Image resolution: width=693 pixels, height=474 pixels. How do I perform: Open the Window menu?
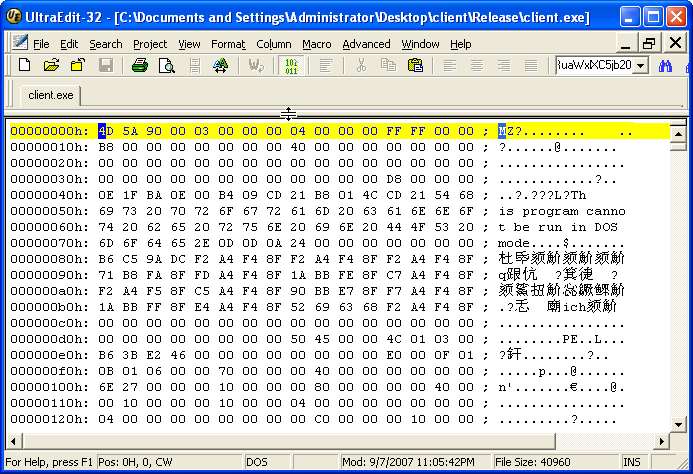420,44
